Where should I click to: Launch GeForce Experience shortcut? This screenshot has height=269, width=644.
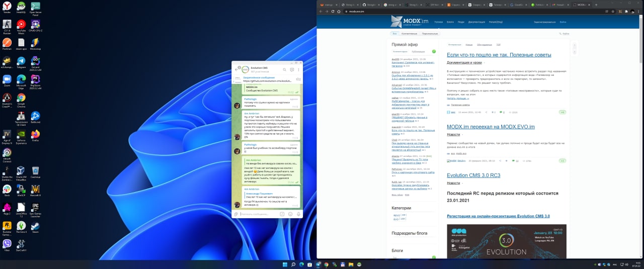[21, 136]
